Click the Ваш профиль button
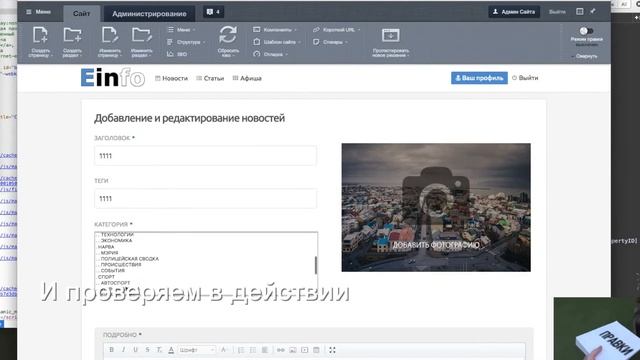640x360 pixels. tap(479, 78)
